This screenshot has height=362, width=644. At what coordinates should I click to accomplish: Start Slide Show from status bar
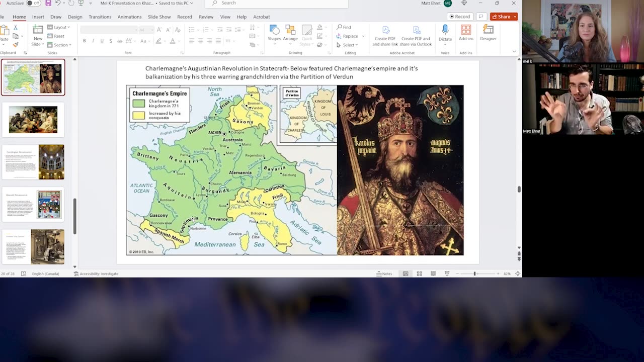447,274
